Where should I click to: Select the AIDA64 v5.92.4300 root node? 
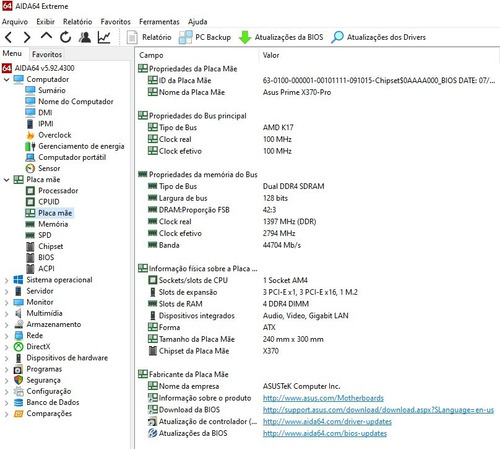point(44,68)
